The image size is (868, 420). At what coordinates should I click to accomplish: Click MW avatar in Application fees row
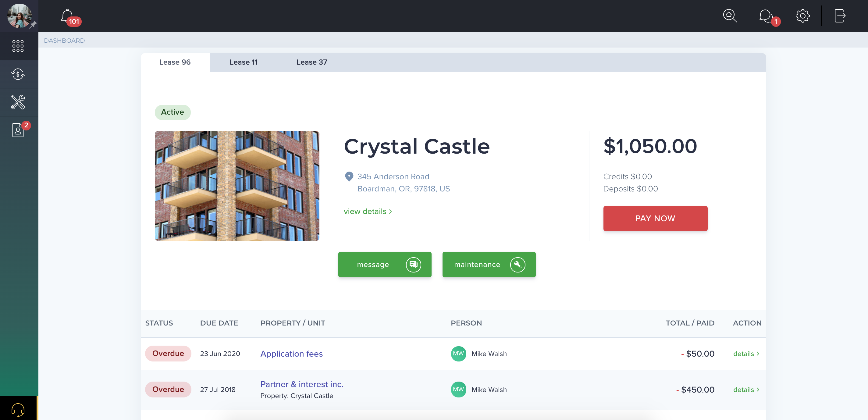click(458, 354)
